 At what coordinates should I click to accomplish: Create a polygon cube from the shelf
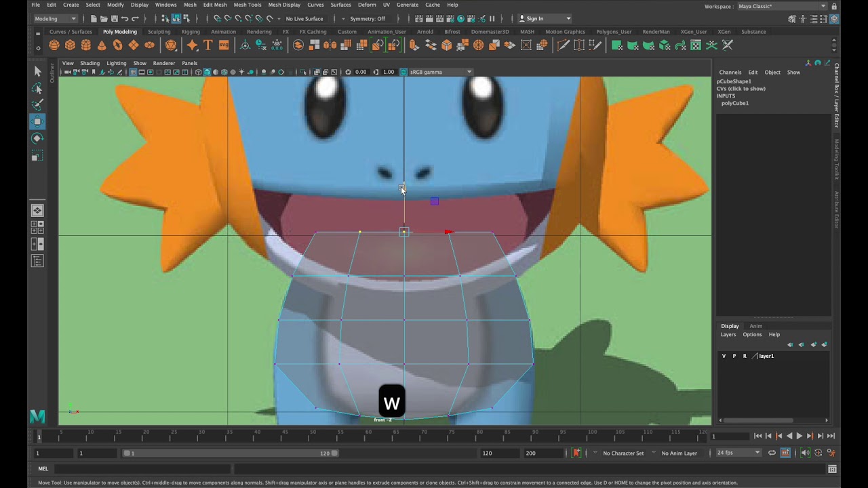point(70,45)
